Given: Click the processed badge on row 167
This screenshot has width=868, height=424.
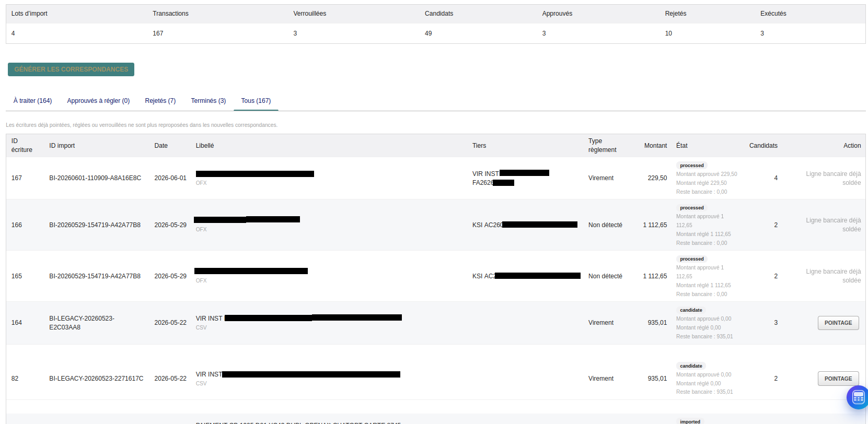Looking at the screenshot, I should coord(692,166).
